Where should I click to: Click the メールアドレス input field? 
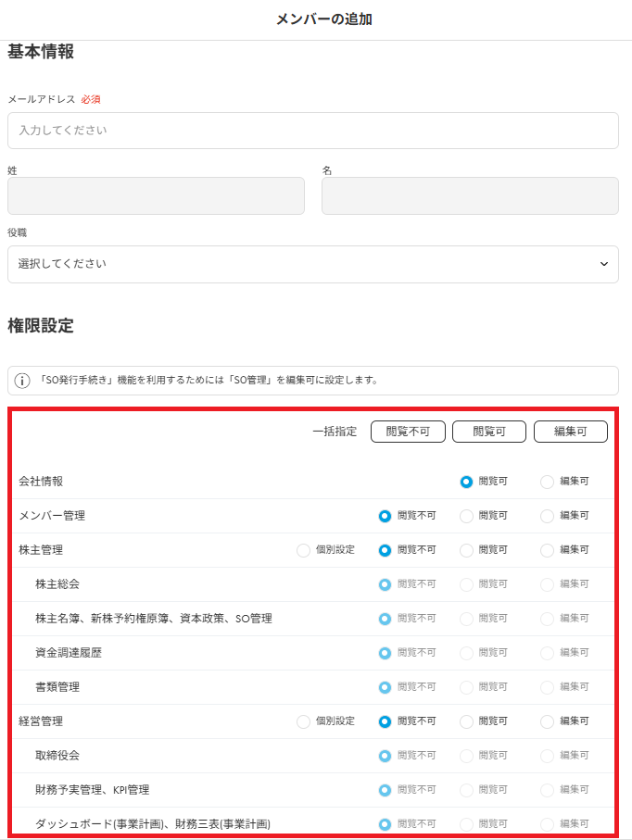[x=312, y=131]
